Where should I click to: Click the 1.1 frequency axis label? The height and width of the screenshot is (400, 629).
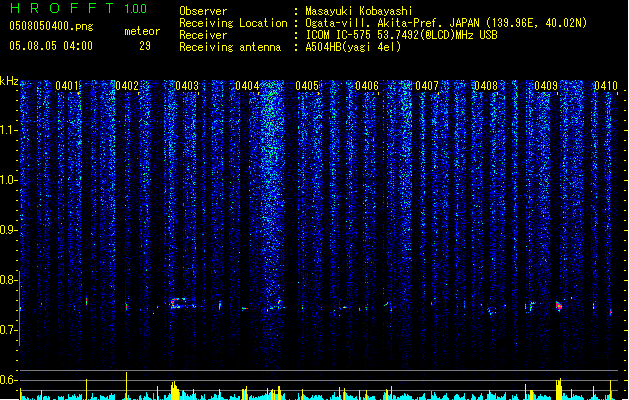[7, 130]
